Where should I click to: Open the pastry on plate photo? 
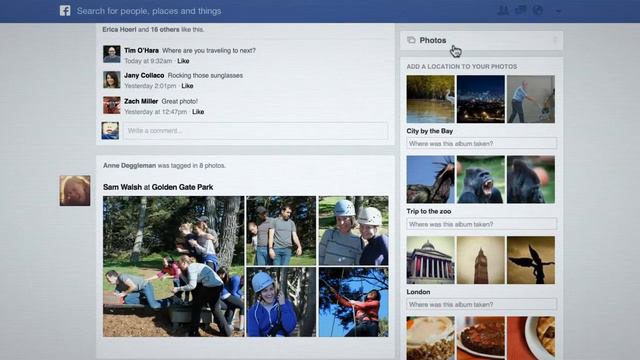pos(531,338)
